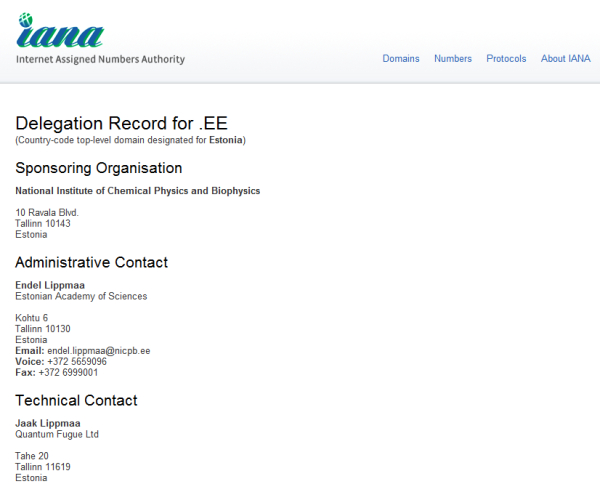The image size is (600, 484).
Task: Click the voice number +372 5659096
Action: click(77, 362)
